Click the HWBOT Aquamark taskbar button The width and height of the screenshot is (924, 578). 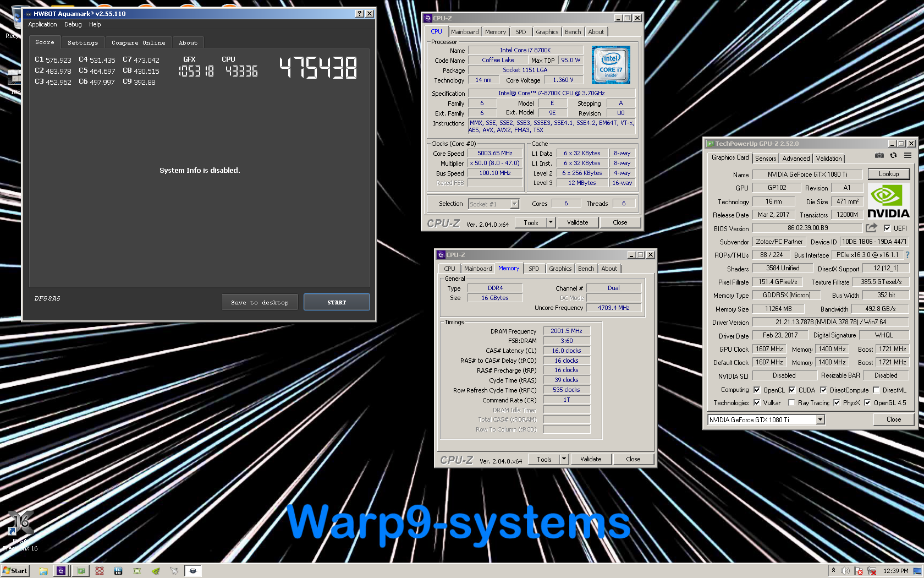coord(193,571)
